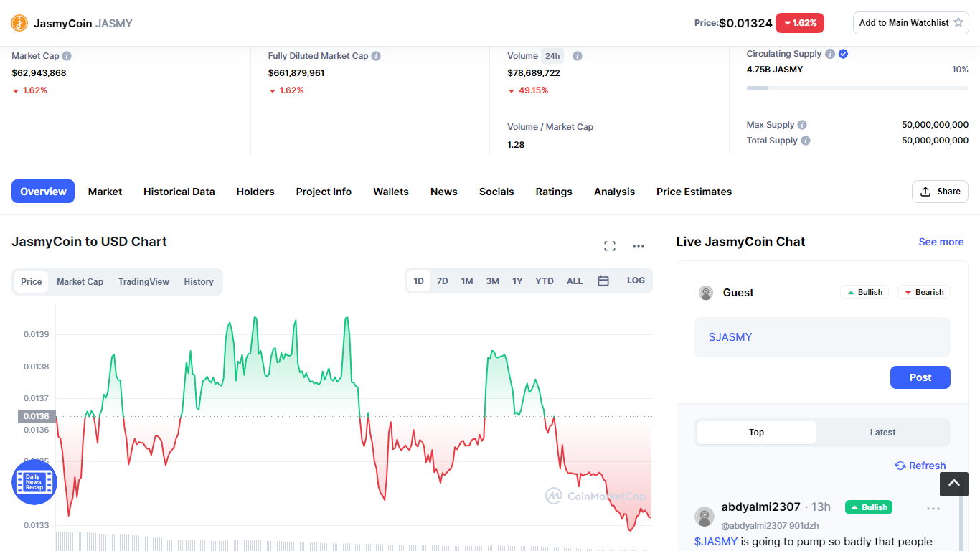Screen dimensions: 980x551
Task: Open abdyalmi2307's profile name
Action: [x=761, y=507]
